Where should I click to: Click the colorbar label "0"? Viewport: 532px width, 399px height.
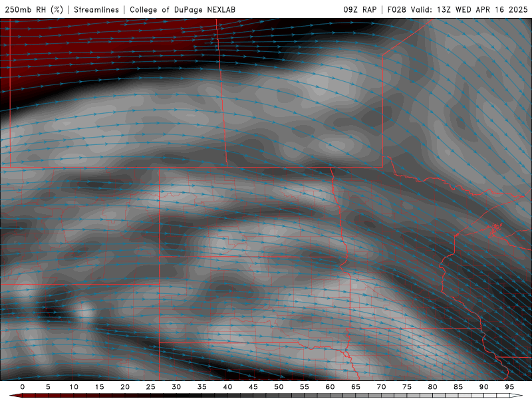pos(23,387)
